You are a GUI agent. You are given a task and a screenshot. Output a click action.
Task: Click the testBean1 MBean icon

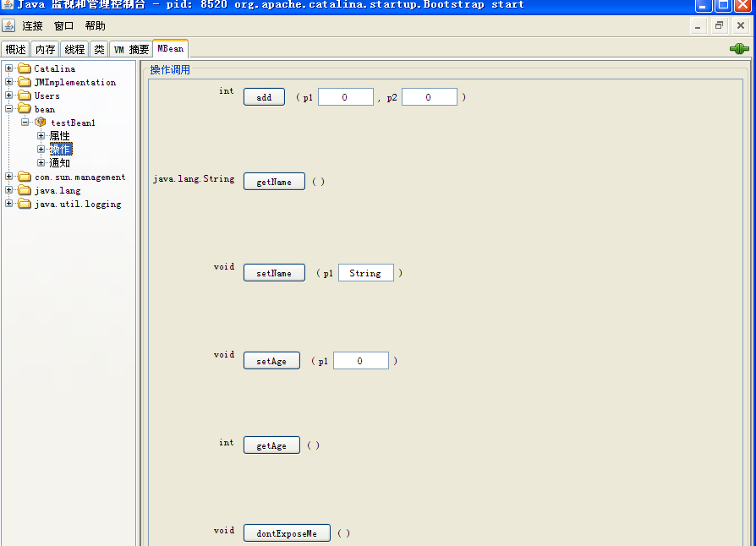pyautogui.click(x=41, y=123)
